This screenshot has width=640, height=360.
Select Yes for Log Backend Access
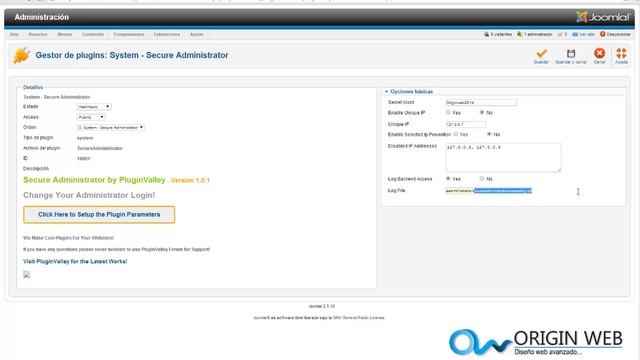(448, 178)
